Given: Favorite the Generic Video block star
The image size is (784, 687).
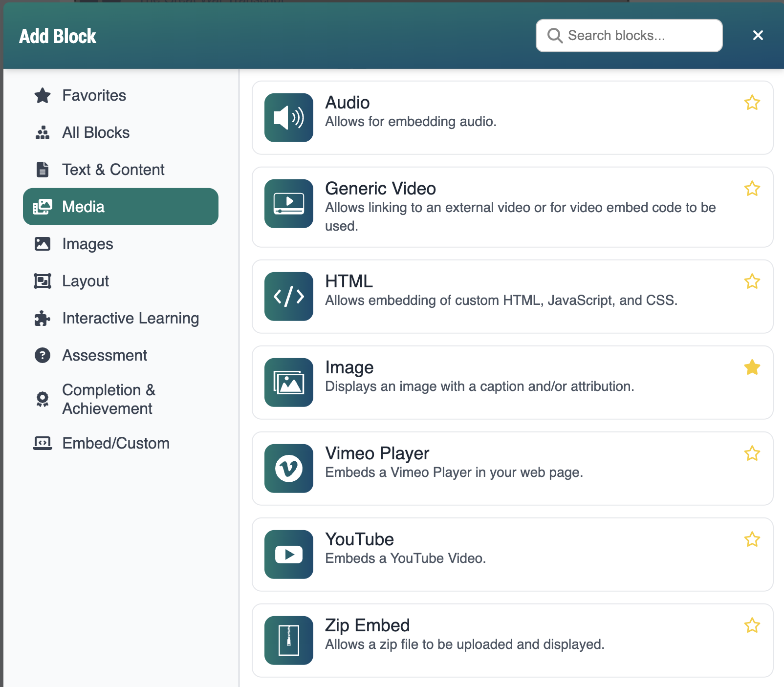Looking at the screenshot, I should pyautogui.click(x=752, y=189).
